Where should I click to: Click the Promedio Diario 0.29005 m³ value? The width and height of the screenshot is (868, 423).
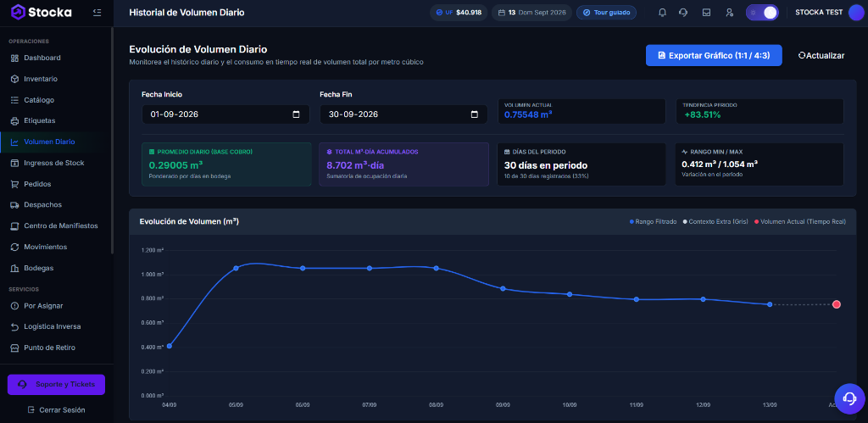coord(176,164)
